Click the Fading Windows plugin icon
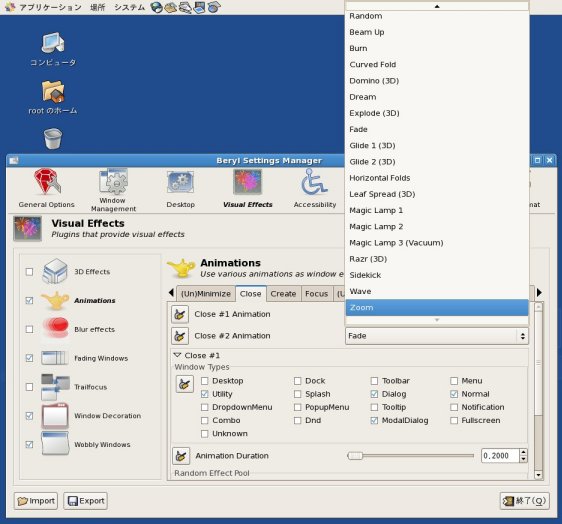Screen dimensions: 562x524 click(x=55, y=358)
